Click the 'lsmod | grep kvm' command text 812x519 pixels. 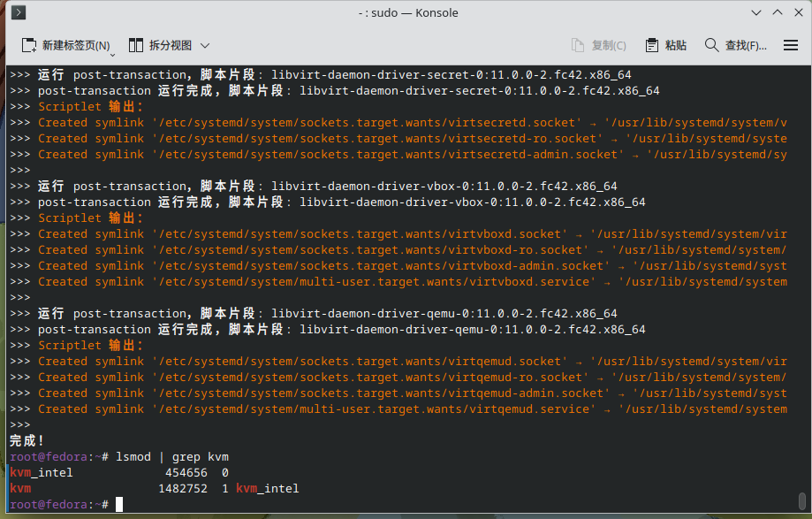point(172,457)
